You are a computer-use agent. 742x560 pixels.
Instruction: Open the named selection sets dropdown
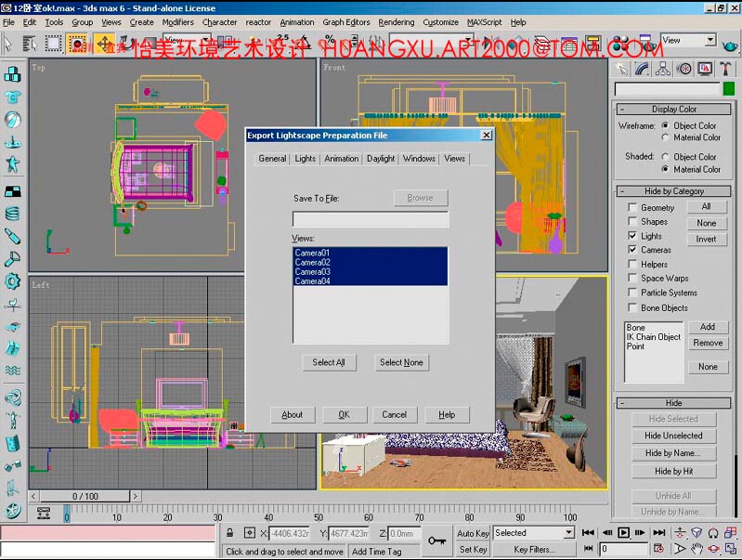pyautogui.click(x=431, y=40)
